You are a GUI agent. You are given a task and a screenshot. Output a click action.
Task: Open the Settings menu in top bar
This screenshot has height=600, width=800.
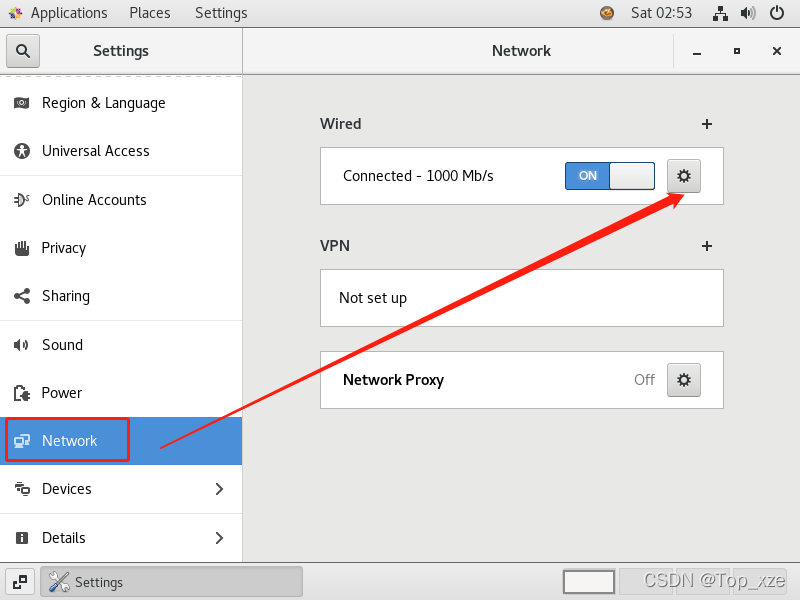tap(221, 13)
